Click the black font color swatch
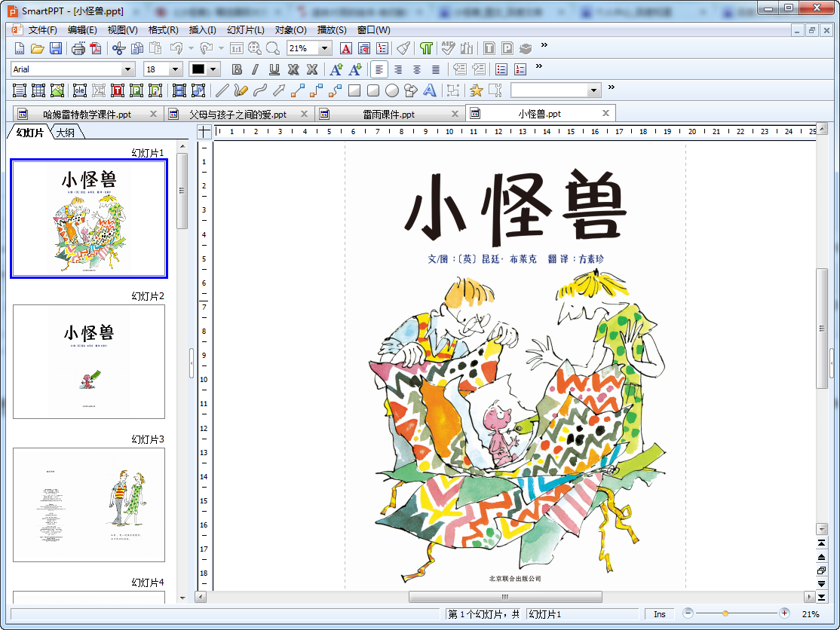 (198, 69)
